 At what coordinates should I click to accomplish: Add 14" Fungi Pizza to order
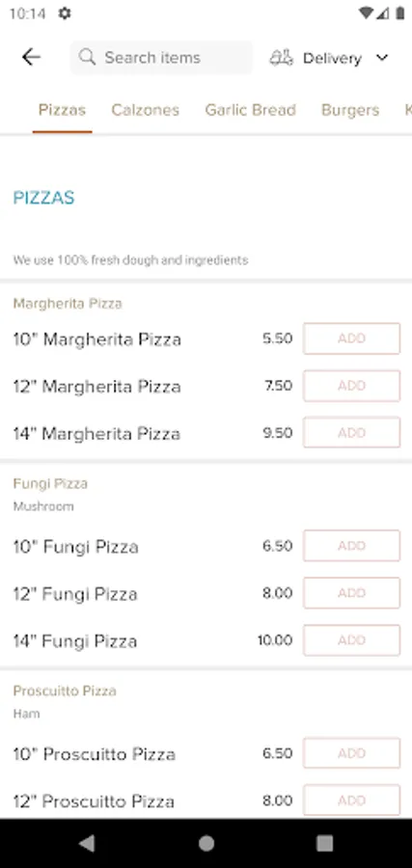(351, 640)
